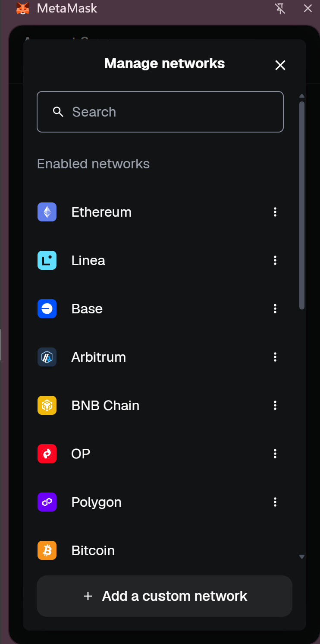Open the Polygon three-dot options menu
Screen dimensions: 320x644
point(275,502)
